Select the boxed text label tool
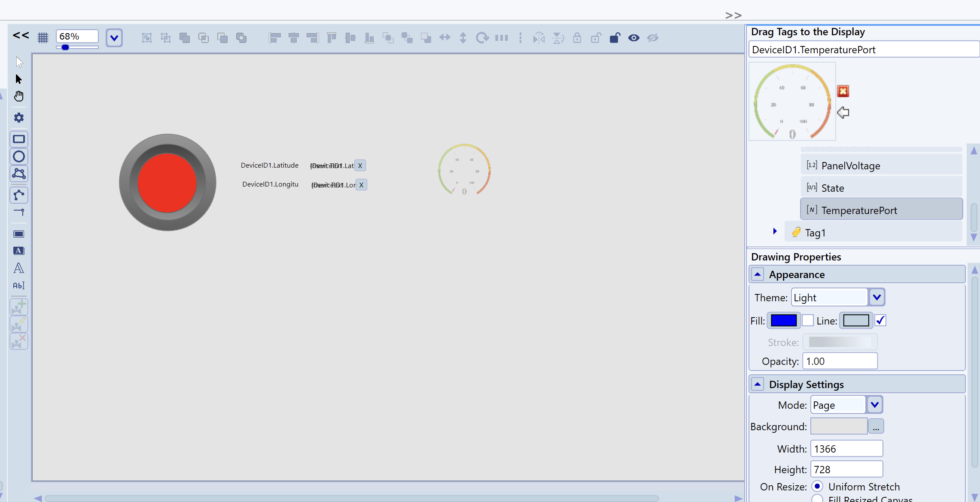Image resolution: width=980 pixels, height=502 pixels. click(19, 251)
